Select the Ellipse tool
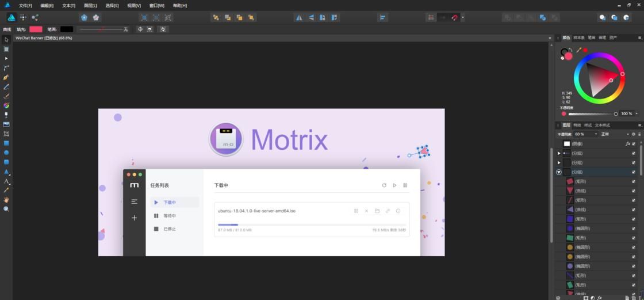This screenshot has height=300, width=644. click(6, 153)
